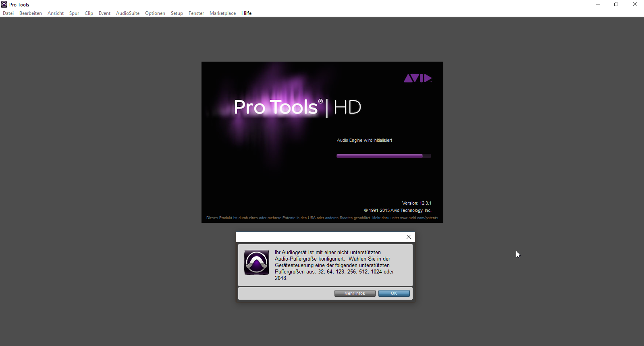
Task: Close the Pro Tools main window
Action: coord(635,4)
